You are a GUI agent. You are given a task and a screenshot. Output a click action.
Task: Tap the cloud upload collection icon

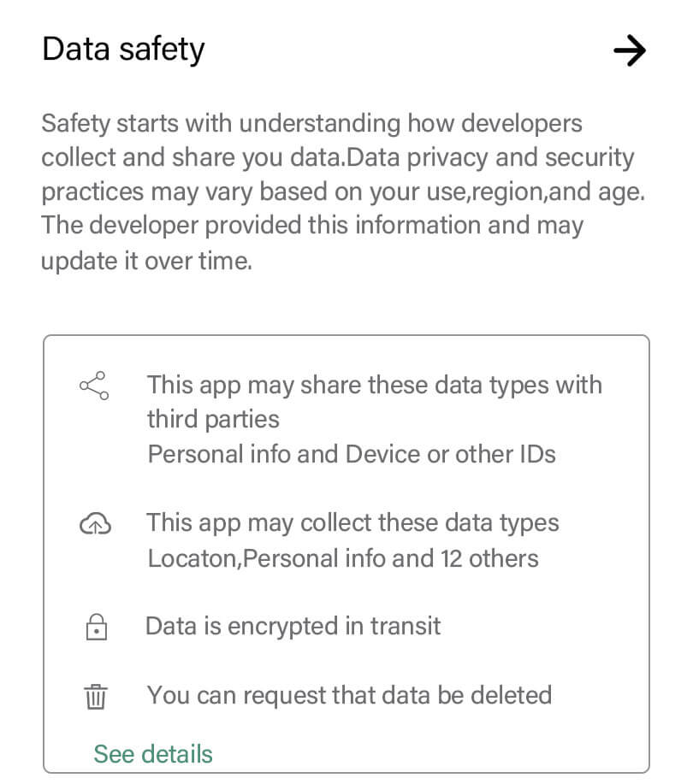pos(95,523)
